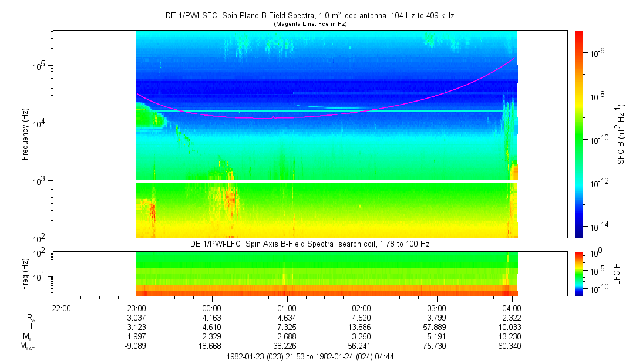Click the '(Magenta Line: Fce in Hz)' subtitle

tap(309, 24)
